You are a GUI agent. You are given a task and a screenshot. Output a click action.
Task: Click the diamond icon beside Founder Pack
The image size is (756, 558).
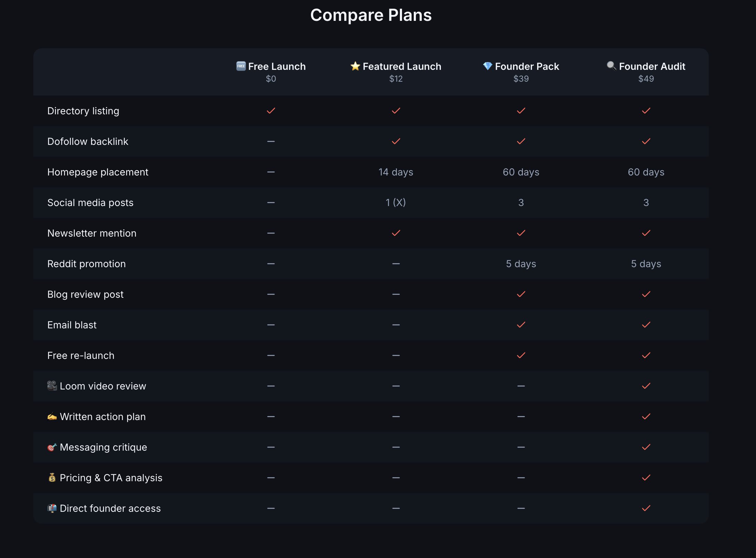(487, 66)
